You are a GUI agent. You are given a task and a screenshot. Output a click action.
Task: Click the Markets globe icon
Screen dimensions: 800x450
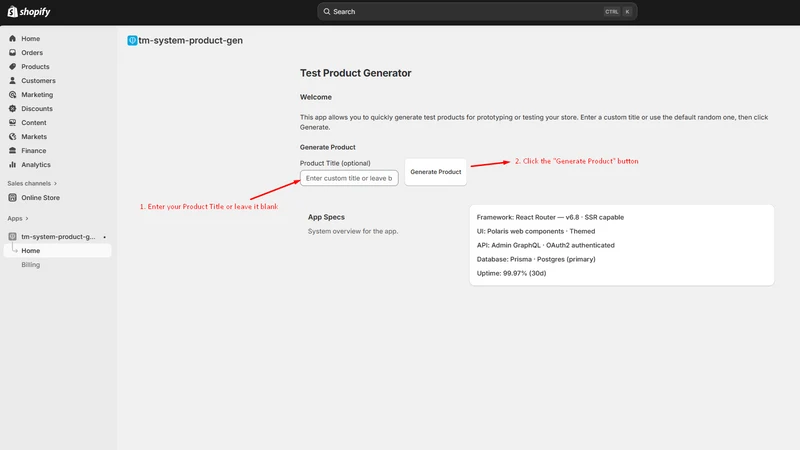point(12,137)
